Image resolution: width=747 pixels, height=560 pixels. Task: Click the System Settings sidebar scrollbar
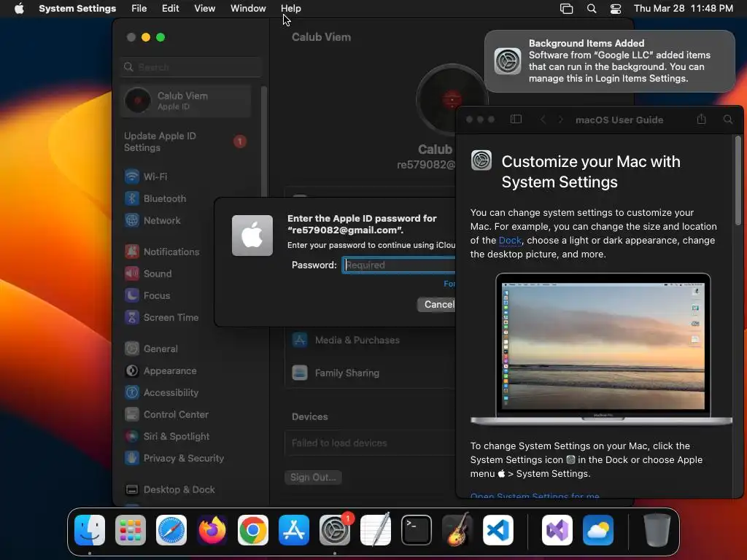(264, 143)
